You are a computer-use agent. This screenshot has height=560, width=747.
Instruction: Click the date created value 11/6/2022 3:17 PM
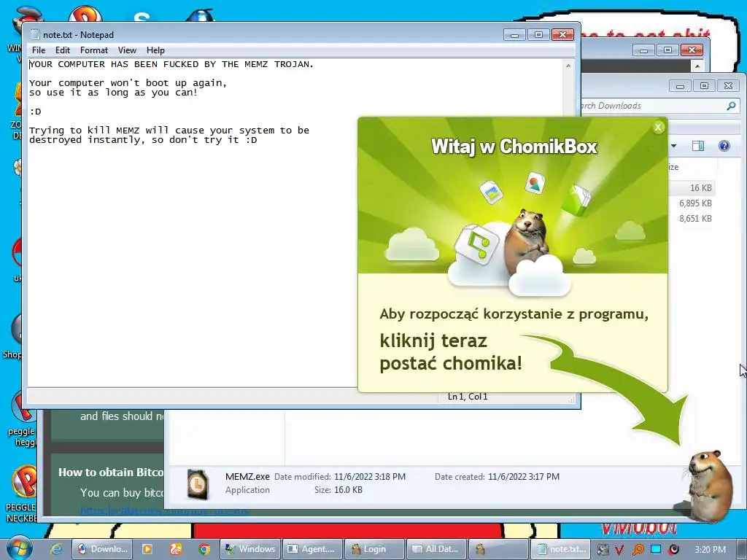click(x=524, y=476)
